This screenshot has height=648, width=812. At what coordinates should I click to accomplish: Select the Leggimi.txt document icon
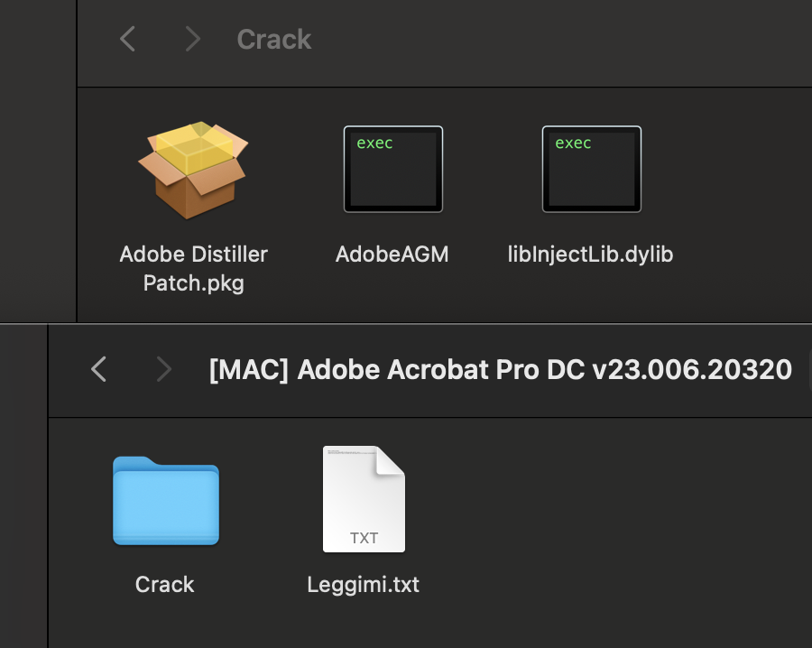pyautogui.click(x=364, y=499)
